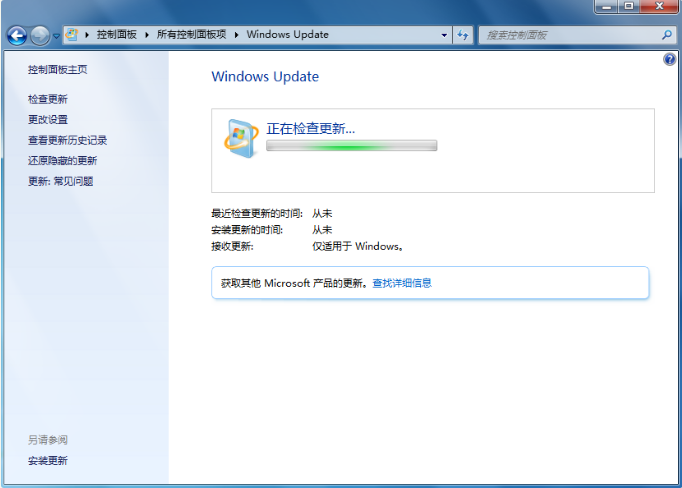Viewport: 682px width, 488px height.
Task: Open the 所有控制面板项 breadcrumb
Action: coord(191,34)
